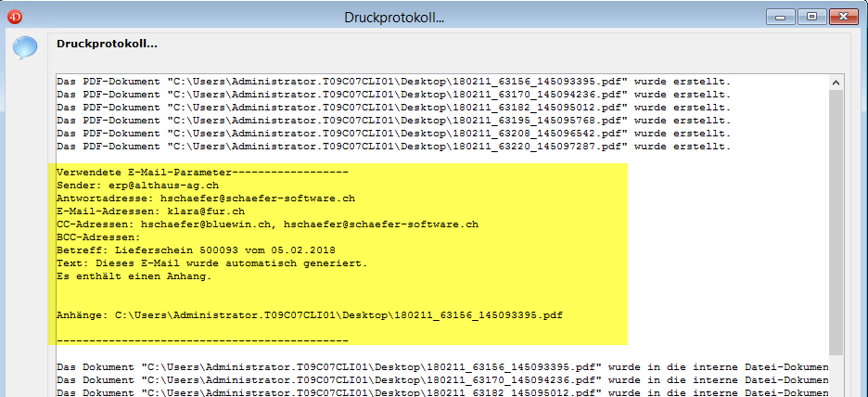Viewport: 868px width, 397px height.
Task: Click the 180211_63220_145097287.pdf log entry
Action: [393, 147]
